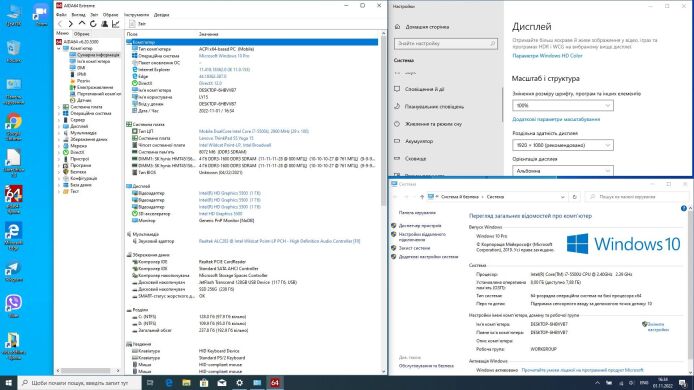Open the Файл menu in AIDA64
Image resolution: width=694 pixels, height=390 pixels.
click(61, 15)
